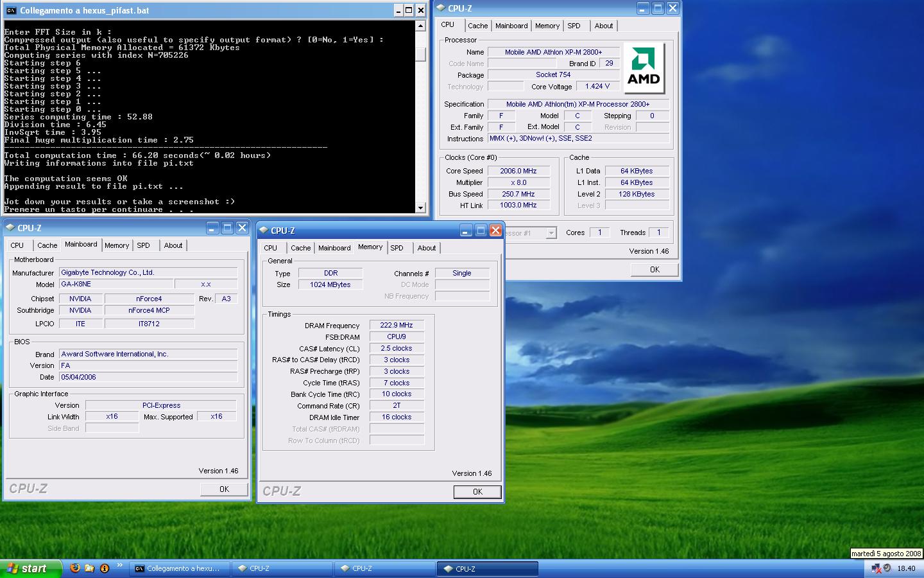Viewport: 924px width, 578px height.
Task: Click the orange info icon in quick launch
Action: pos(105,568)
